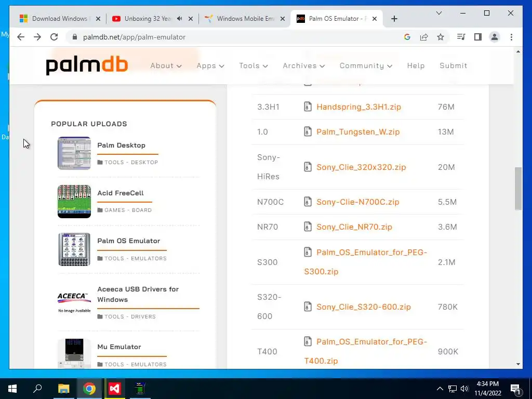This screenshot has height=399, width=532.
Task: Close the Unboxing YouTube tab
Action: tap(191, 19)
